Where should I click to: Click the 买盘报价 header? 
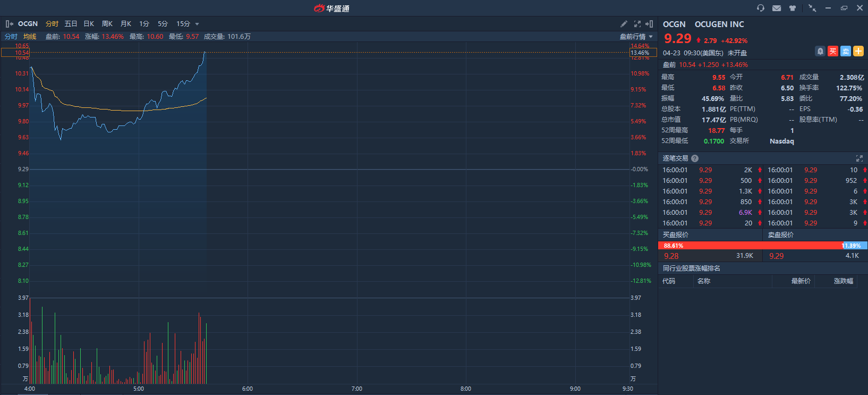(x=676, y=235)
